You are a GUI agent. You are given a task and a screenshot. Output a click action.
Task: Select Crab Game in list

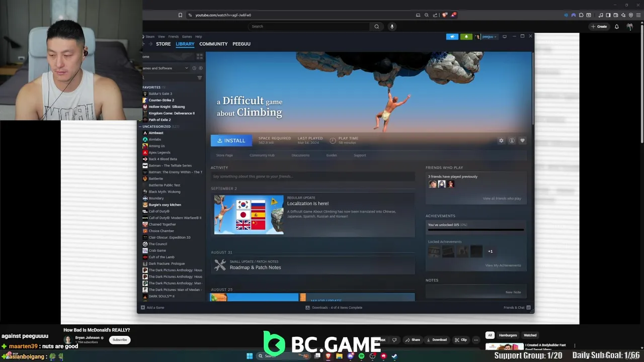(157, 250)
